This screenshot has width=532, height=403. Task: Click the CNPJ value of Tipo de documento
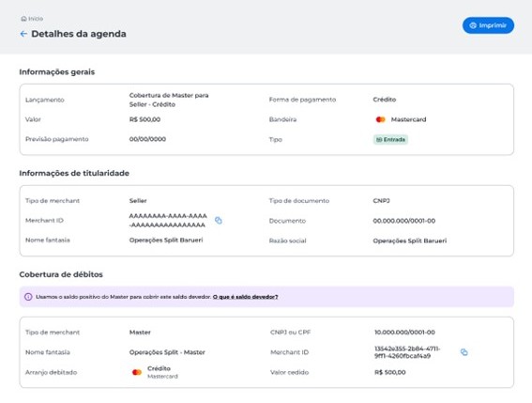381,201
